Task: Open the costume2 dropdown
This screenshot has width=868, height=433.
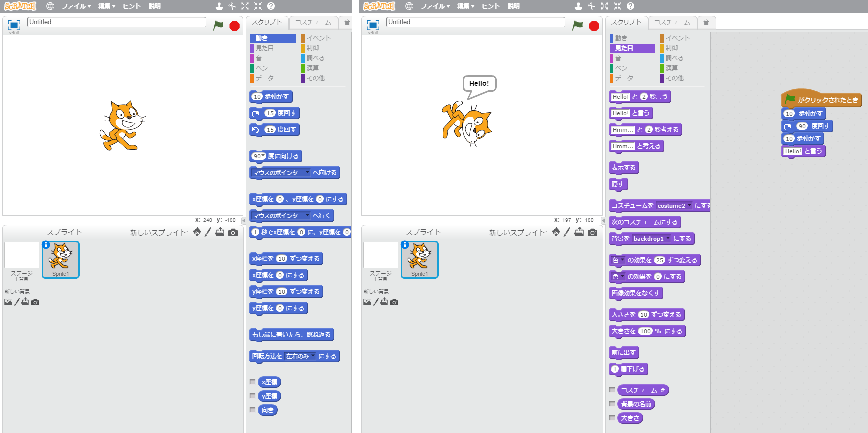Action: tap(674, 206)
